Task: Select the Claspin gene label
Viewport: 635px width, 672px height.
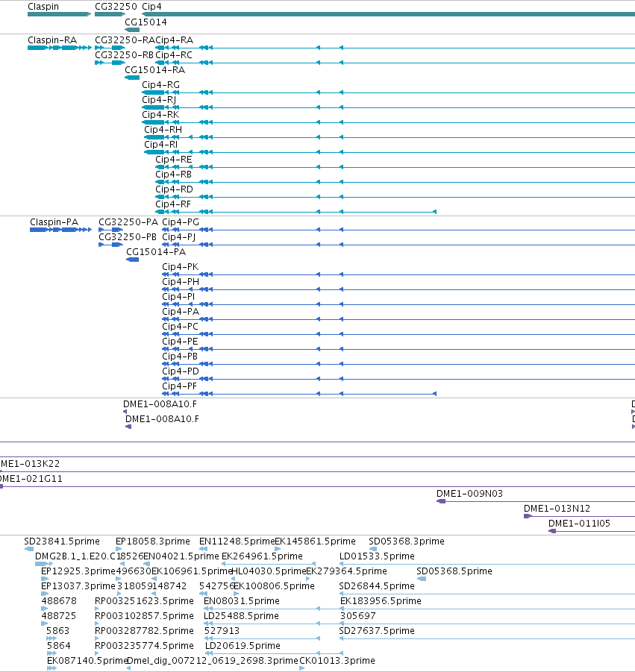Action: [x=43, y=7]
